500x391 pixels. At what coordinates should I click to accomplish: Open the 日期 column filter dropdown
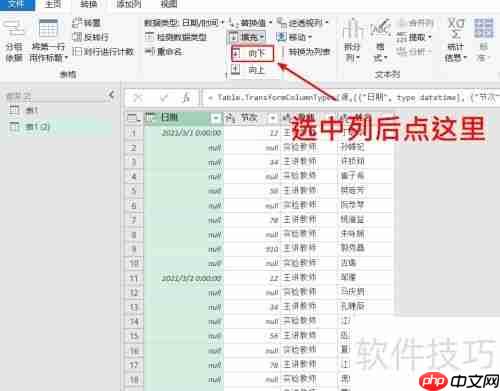click(x=216, y=118)
